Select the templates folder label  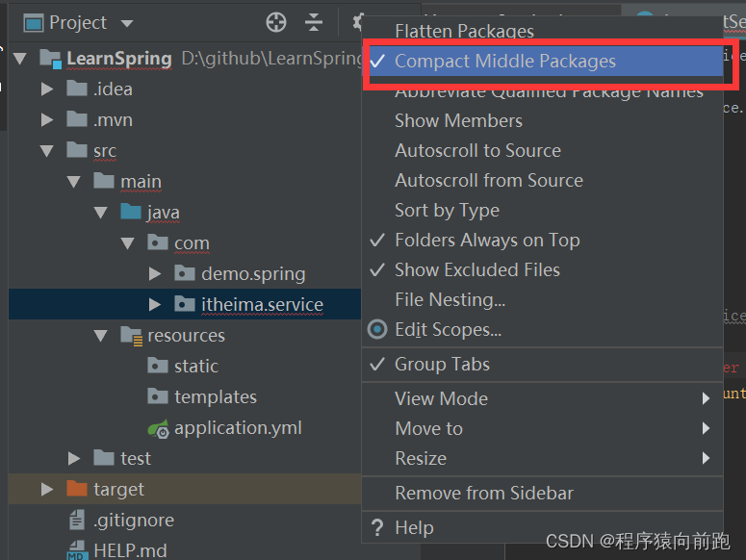click(x=216, y=397)
